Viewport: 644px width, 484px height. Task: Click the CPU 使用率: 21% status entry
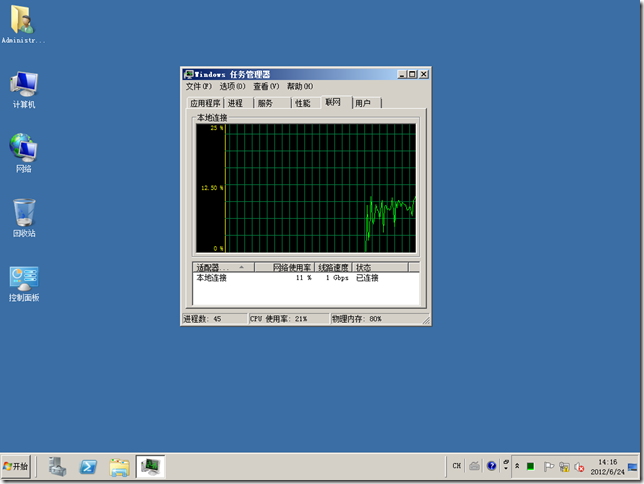289,319
